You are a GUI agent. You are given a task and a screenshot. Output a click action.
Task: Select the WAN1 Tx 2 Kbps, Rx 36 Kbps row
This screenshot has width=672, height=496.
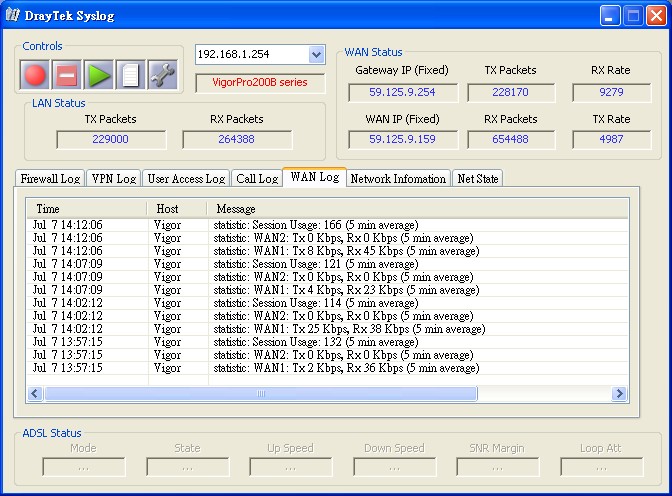point(328,368)
